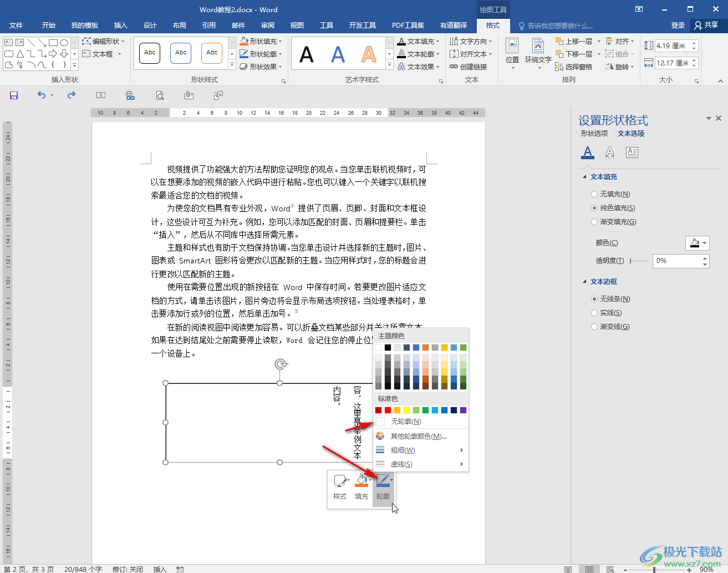728x573 pixels.
Task: Open Text Fill & Outline tab icon in pane
Action: click(588, 152)
